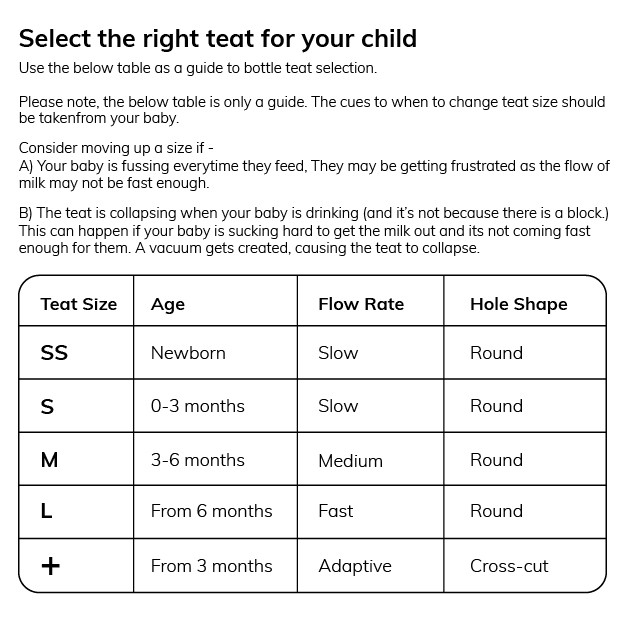The image size is (625, 625).
Task: Click the Fast flow rate cell
Action: tap(335, 511)
